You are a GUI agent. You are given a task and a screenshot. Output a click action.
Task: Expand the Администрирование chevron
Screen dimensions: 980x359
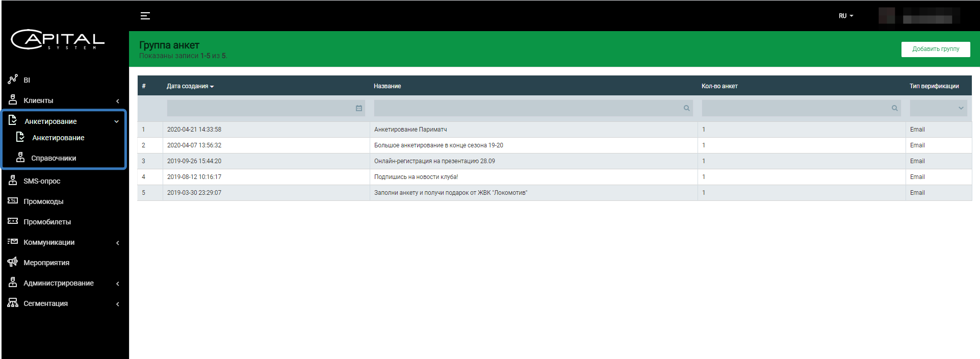click(x=118, y=284)
